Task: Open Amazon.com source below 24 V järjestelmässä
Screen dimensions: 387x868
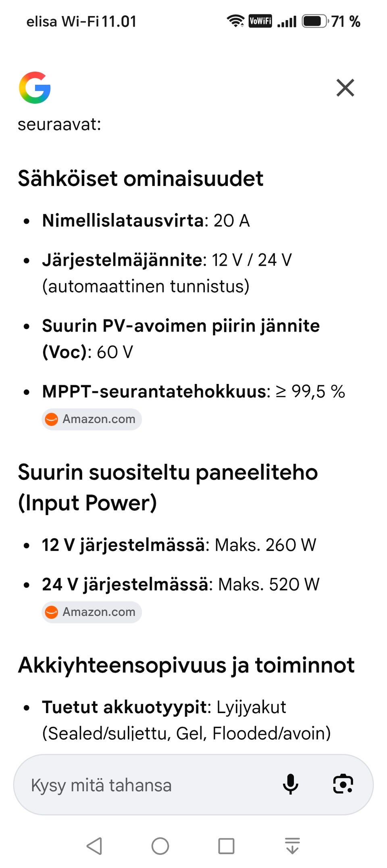Action: 92,612
